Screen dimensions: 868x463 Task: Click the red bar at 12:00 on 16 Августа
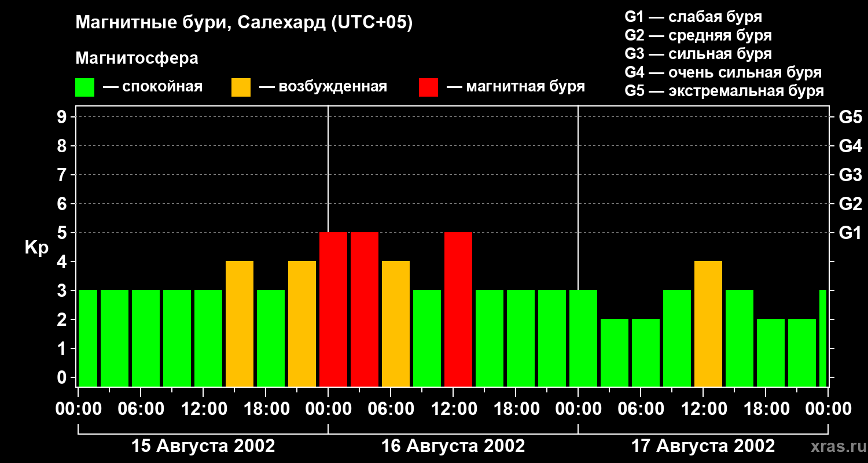coord(458,309)
